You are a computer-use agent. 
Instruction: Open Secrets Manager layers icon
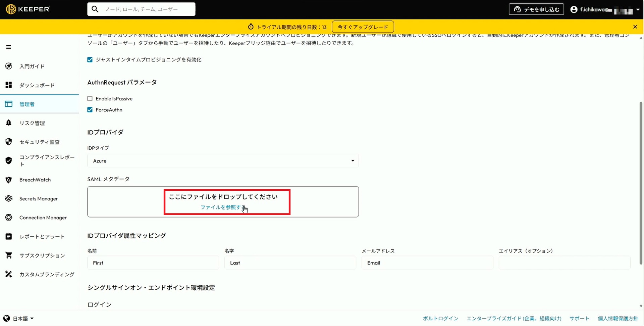tap(9, 198)
